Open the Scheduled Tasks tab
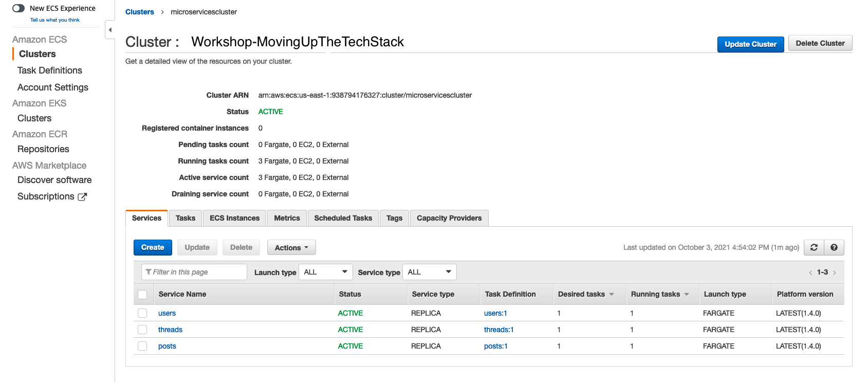The height and width of the screenshot is (382, 868). pyautogui.click(x=343, y=218)
